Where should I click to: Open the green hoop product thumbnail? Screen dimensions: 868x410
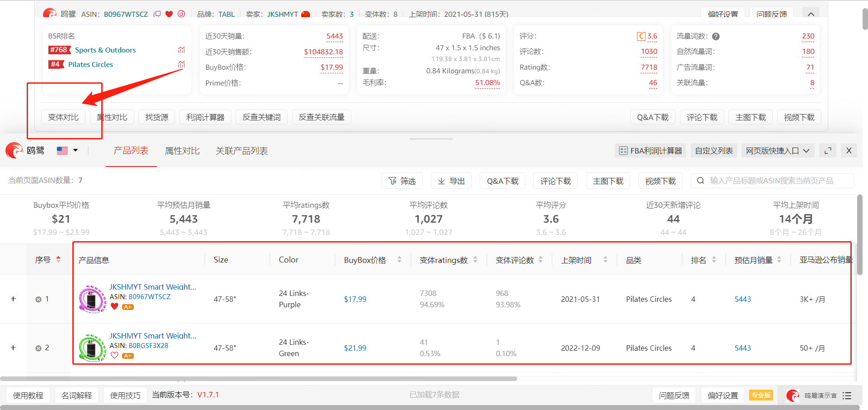(x=92, y=348)
